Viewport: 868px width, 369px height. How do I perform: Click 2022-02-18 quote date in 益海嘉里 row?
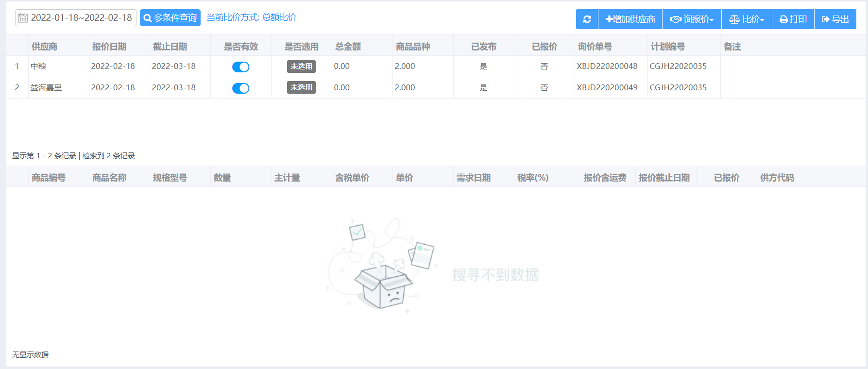click(x=113, y=88)
